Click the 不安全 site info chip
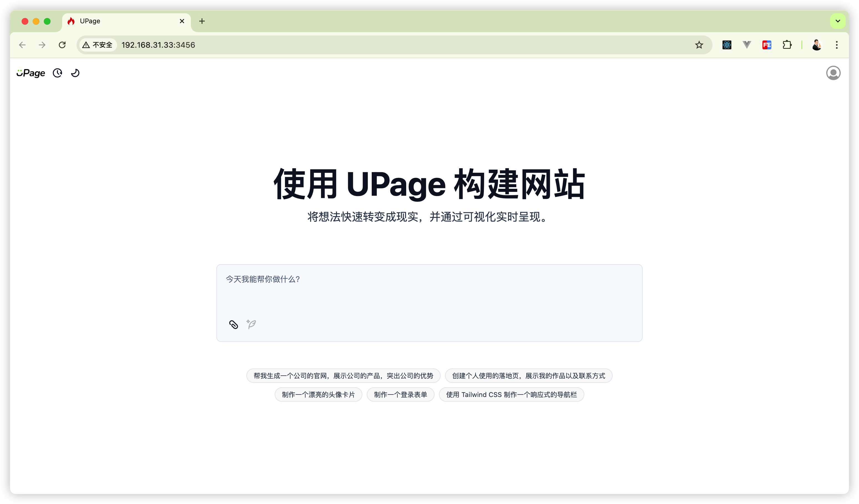 coord(97,45)
